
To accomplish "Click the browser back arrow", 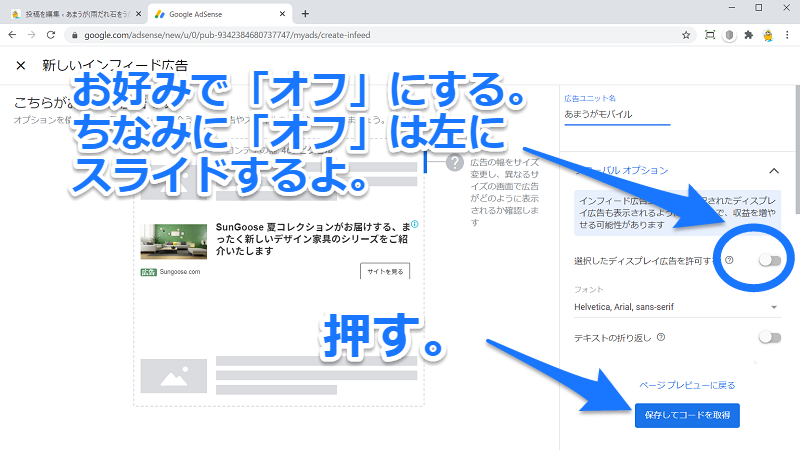I will 12,34.
